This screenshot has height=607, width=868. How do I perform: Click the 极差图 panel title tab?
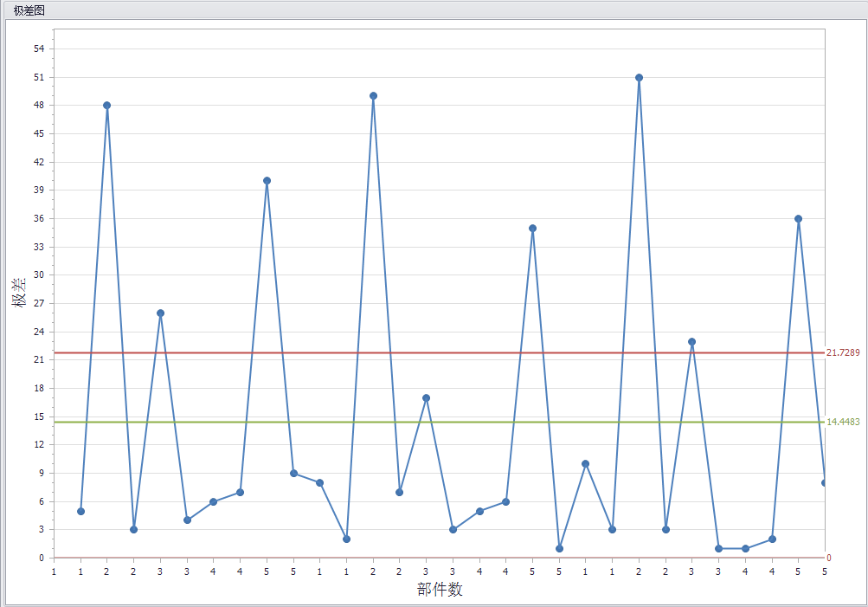pyautogui.click(x=29, y=10)
